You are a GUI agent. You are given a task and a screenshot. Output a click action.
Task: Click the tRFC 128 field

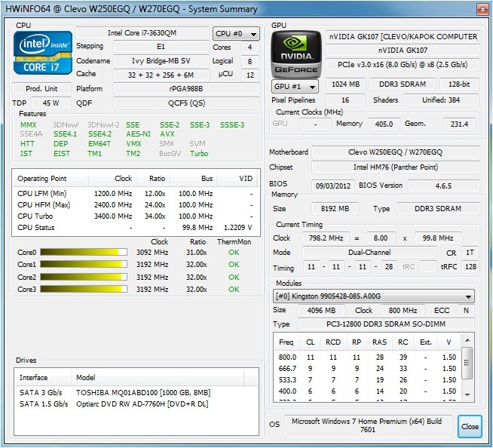(470, 267)
